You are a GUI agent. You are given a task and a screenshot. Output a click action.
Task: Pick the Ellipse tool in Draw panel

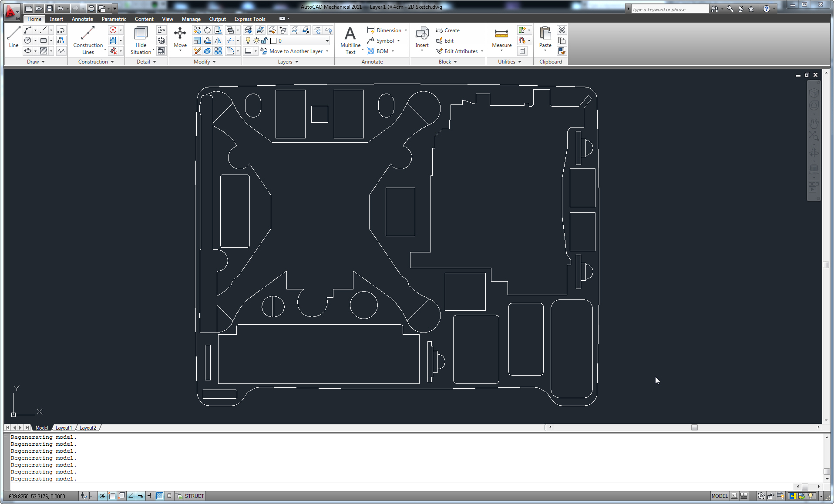pyautogui.click(x=28, y=51)
